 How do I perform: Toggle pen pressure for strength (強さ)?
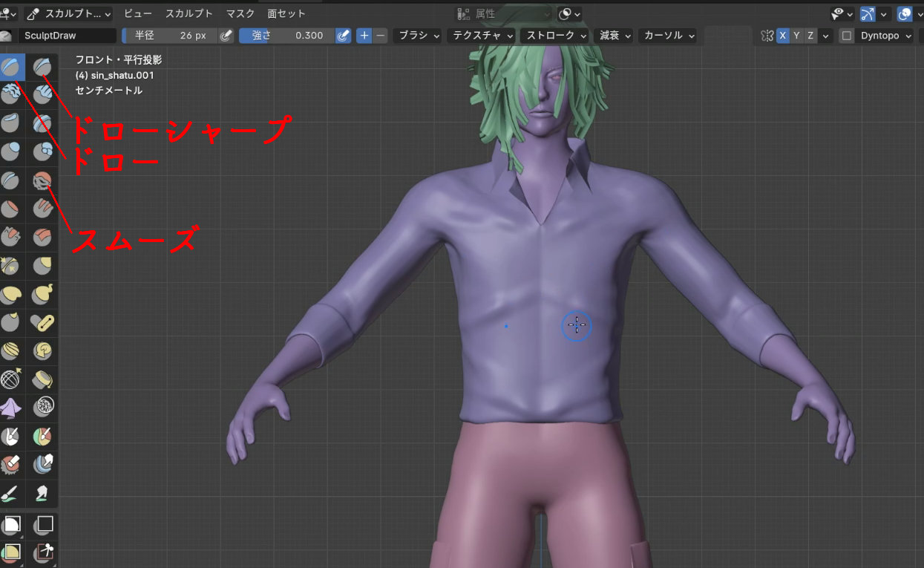click(x=343, y=35)
